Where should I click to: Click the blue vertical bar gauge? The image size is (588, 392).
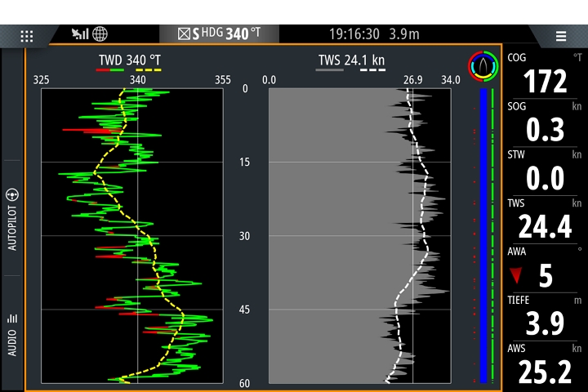(483, 235)
